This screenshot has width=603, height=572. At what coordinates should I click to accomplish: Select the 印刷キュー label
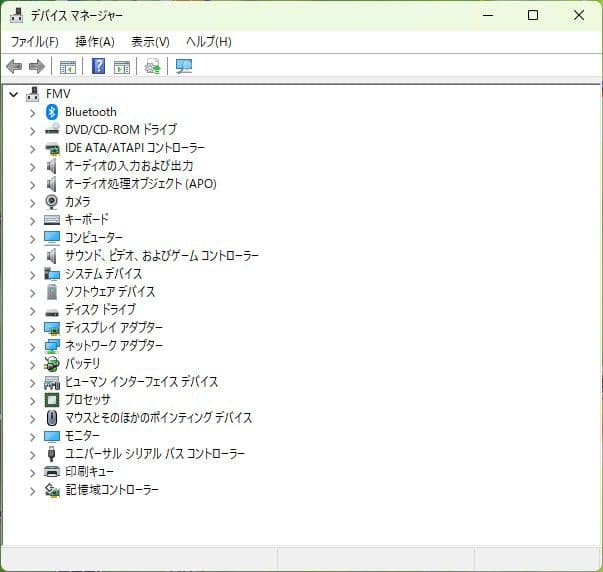tap(90, 472)
